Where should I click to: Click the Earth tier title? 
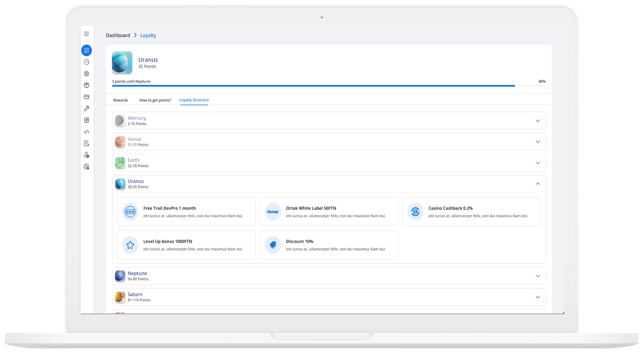(134, 160)
